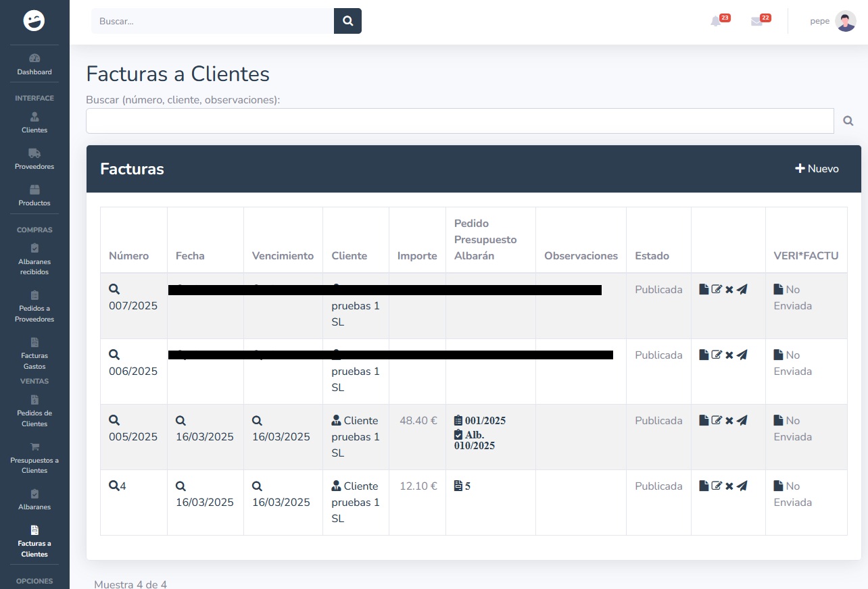The image size is (868, 589).
Task: Select Facturas a Clientes in the sidebar
Action: point(34,541)
